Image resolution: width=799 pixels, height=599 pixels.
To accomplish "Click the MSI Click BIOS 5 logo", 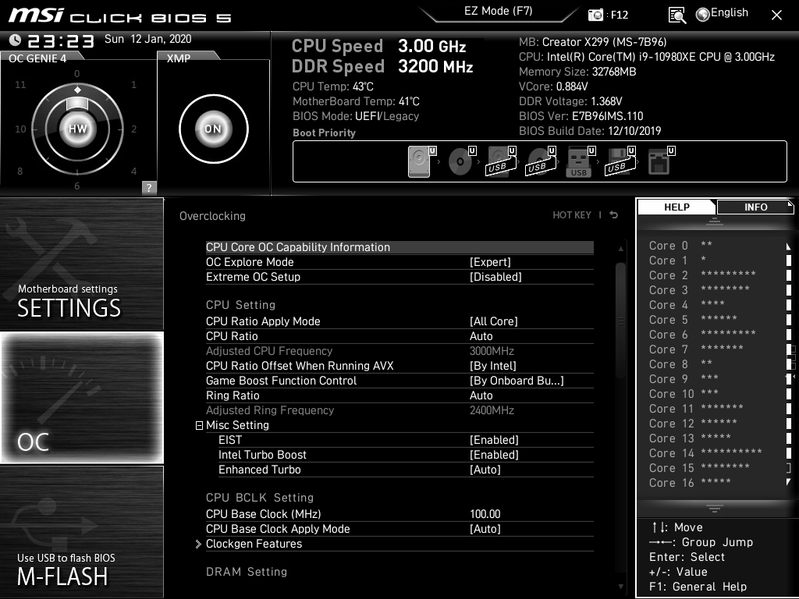I will pyautogui.click(x=120, y=15).
